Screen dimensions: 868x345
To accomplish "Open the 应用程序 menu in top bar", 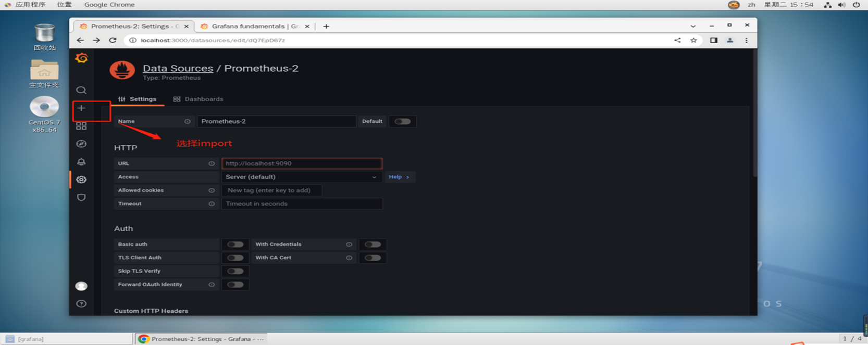I will (x=30, y=5).
